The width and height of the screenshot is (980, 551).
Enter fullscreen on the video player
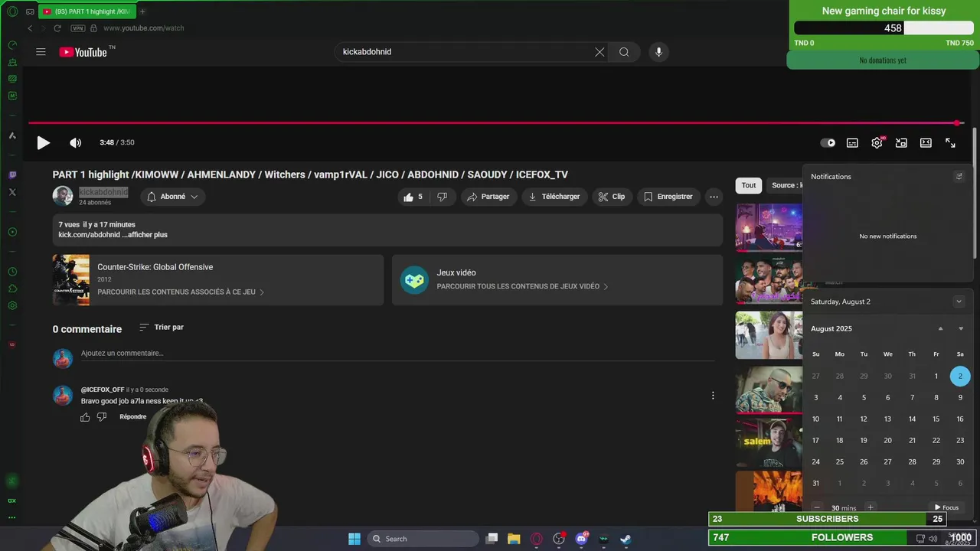pos(950,142)
